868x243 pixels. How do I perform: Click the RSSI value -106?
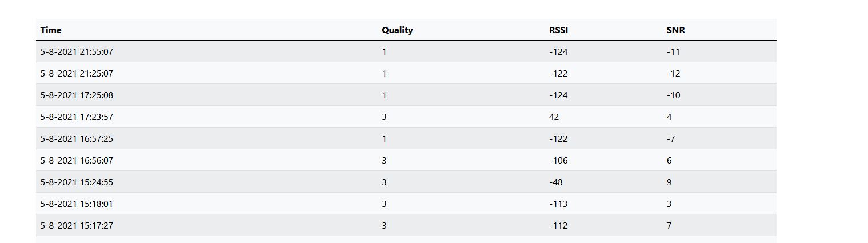pos(558,161)
